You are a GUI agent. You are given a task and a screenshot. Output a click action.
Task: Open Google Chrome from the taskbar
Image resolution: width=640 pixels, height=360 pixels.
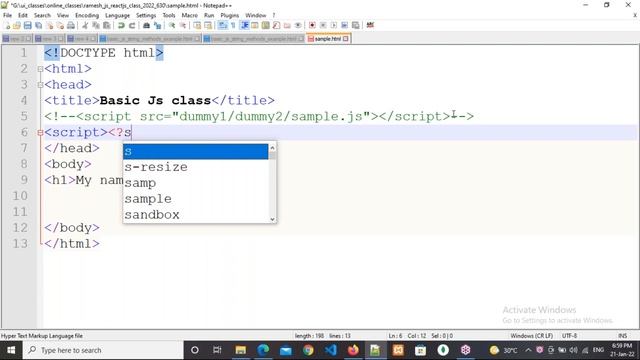308,350
